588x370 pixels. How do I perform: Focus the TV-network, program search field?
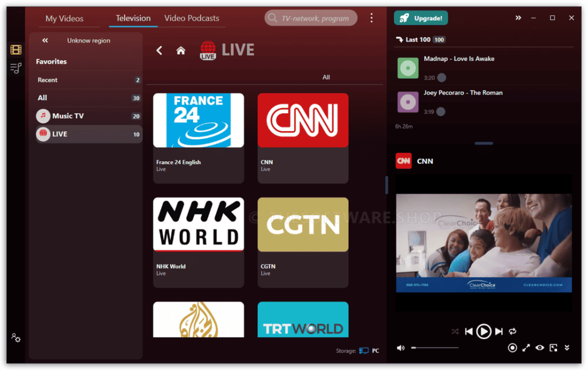pyautogui.click(x=311, y=18)
